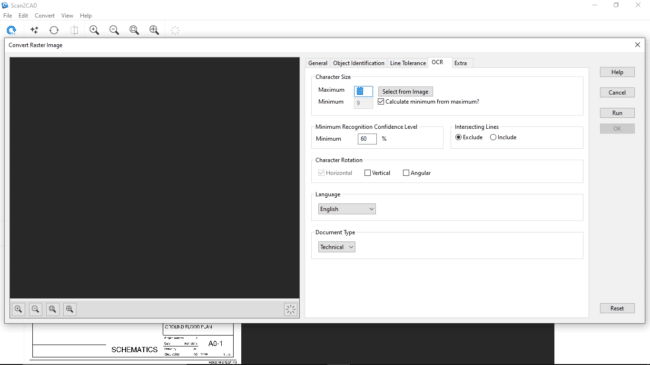Viewport: 650px width, 365px height.
Task: Open the Help menu in the menu bar
Action: 86,15
